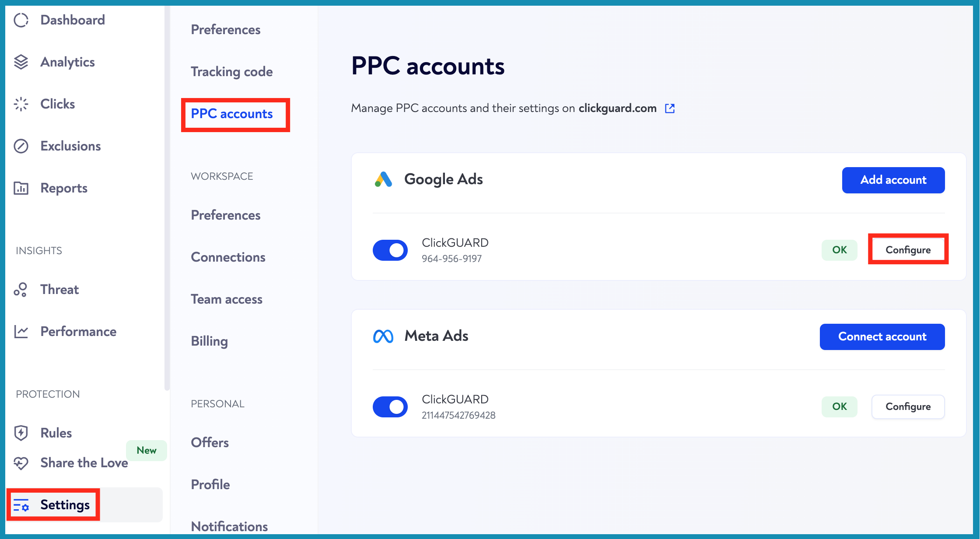Viewport: 980px width, 539px height.
Task: Click OK status badge for Meta Ads account
Action: pos(839,406)
